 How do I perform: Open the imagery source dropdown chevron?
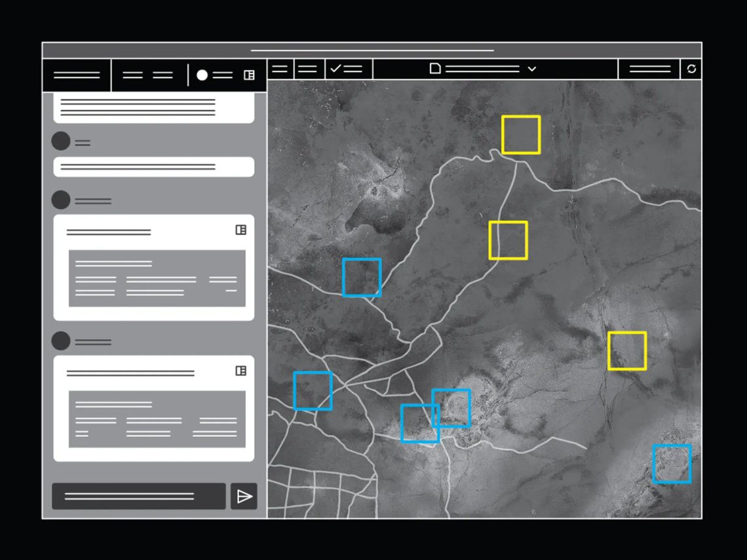tap(532, 69)
